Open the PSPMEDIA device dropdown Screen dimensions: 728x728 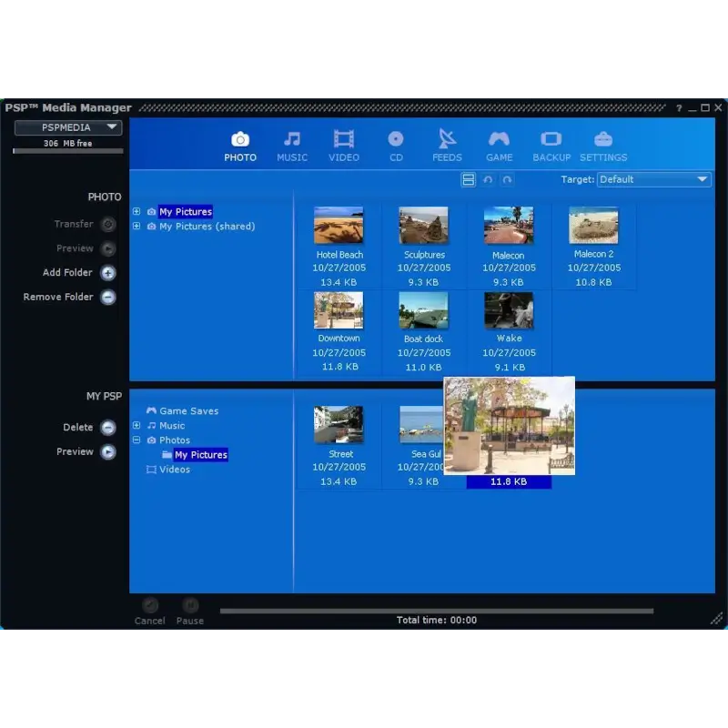pyautogui.click(x=68, y=128)
